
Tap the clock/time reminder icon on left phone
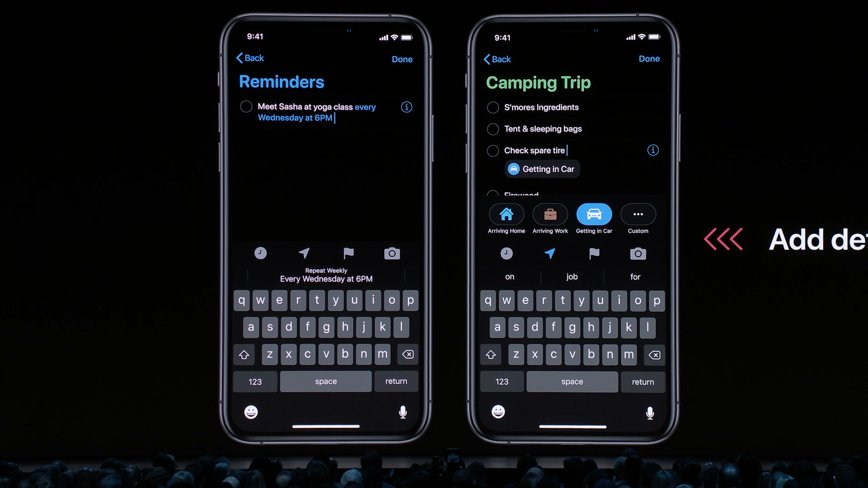coord(260,253)
